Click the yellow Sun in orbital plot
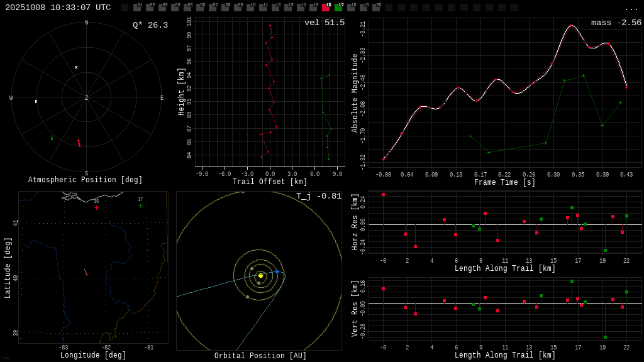Image resolution: width=644 pixels, height=362 pixels. click(260, 275)
